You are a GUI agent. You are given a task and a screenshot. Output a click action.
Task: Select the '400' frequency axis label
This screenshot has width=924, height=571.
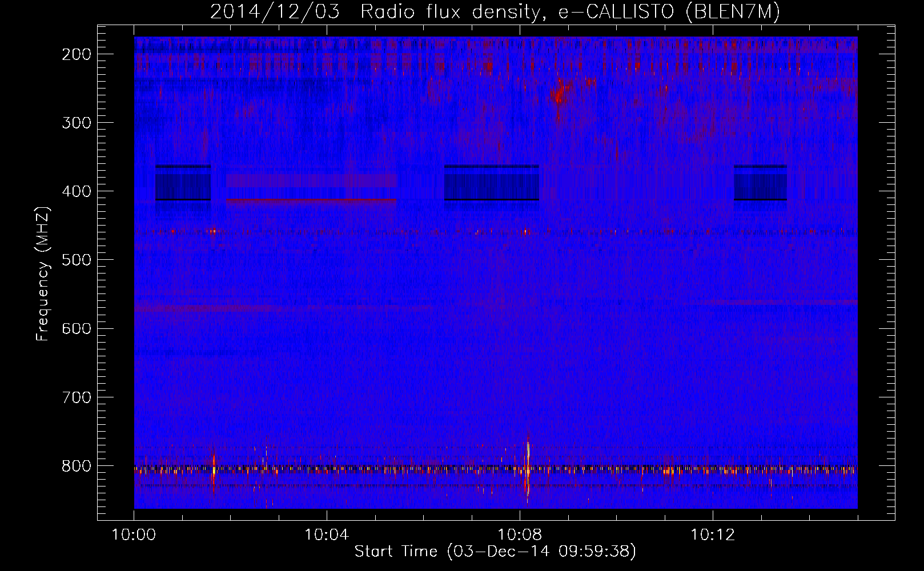tap(76, 192)
